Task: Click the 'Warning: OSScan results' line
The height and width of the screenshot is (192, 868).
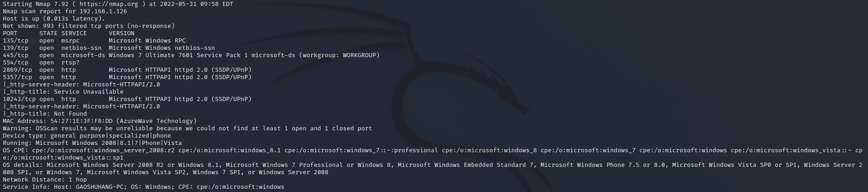Action: pyautogui.click(x=188, y=128)
